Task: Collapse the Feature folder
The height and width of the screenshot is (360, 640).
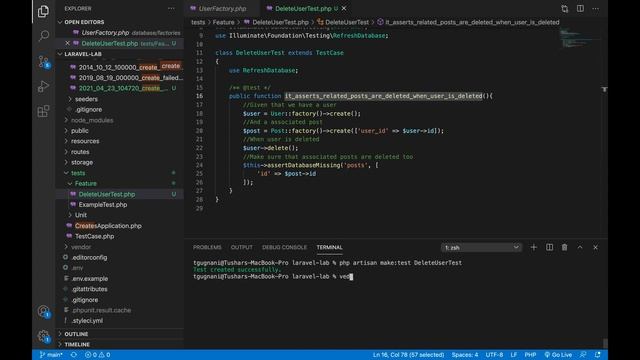Action: 85,184
